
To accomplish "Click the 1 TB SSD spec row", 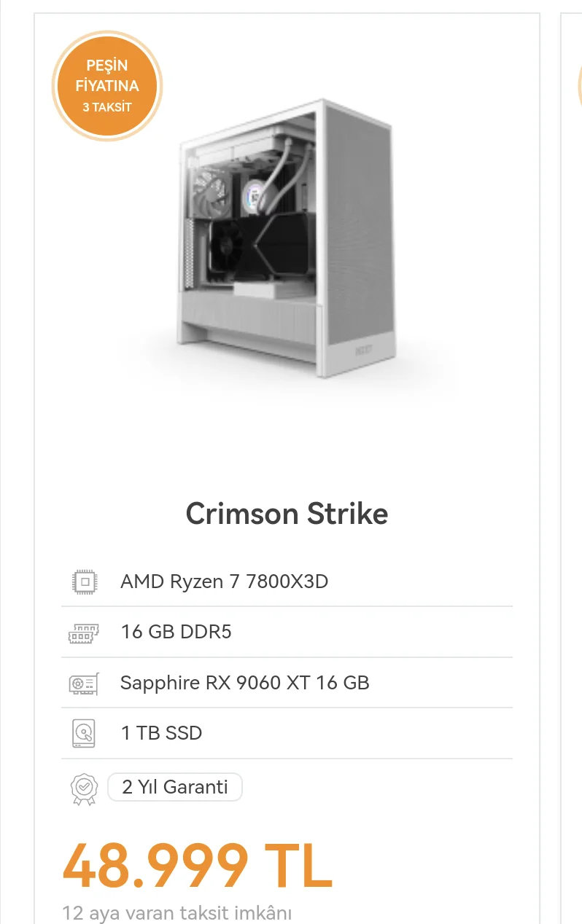I will pos(287,733).
